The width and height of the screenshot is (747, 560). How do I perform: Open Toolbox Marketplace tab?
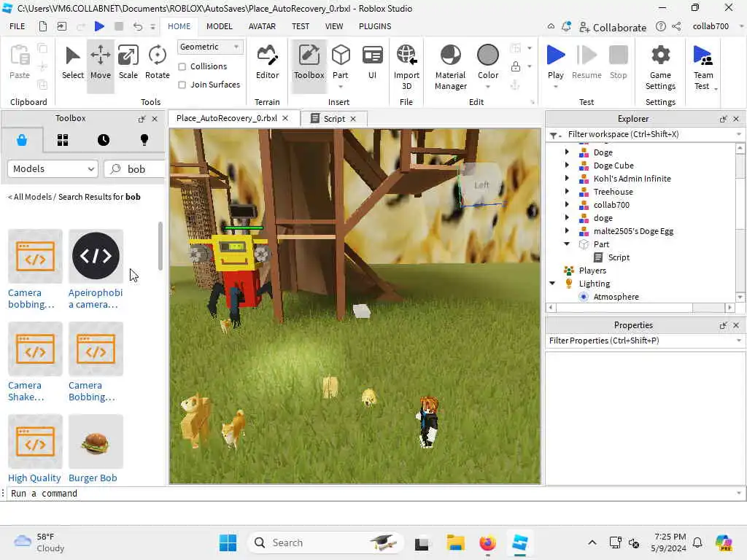[x=22, y=140]
